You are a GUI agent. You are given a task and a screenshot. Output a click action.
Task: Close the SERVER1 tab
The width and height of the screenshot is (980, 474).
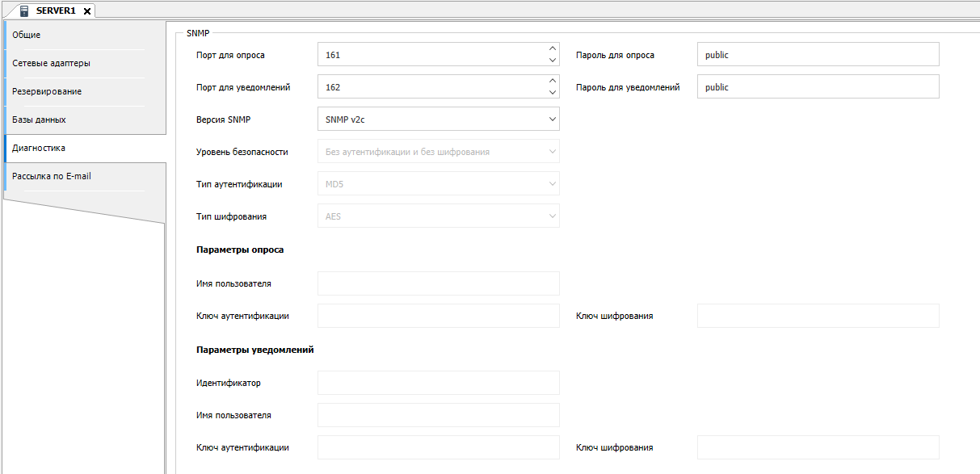(x=87, y=11)
